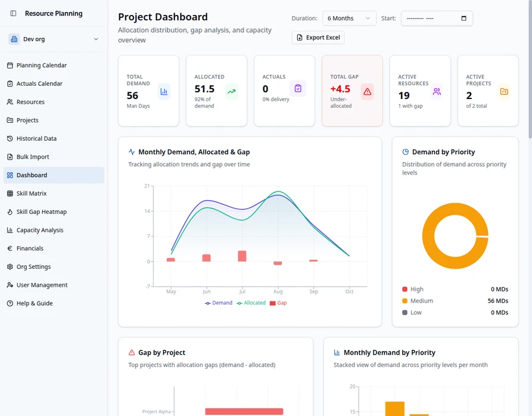The width and height of the screenshot is (532, 416).
Task: Click the Org Settings gear icon
Action: click(x=10, y=266)
